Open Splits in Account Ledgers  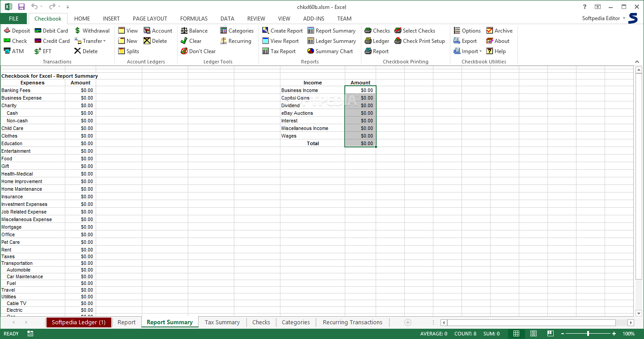point(129,51)
